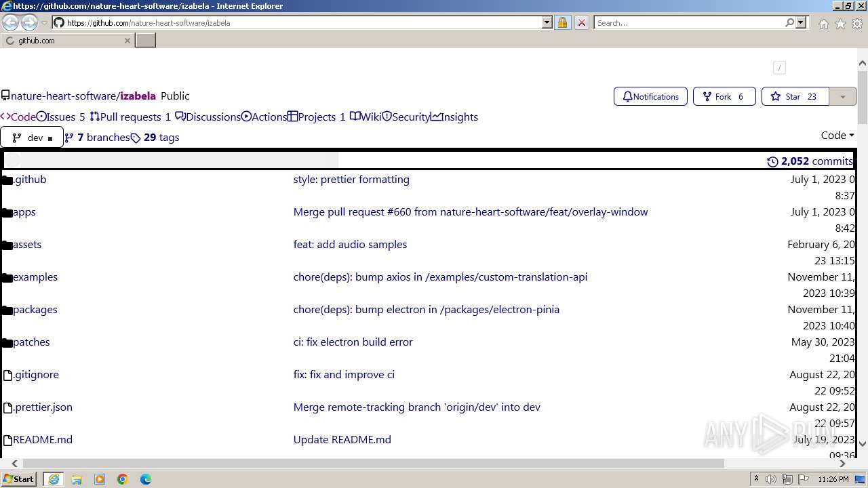Click the .github folder icon
Viewport: 868px width, 488px height.
point(7,180)
